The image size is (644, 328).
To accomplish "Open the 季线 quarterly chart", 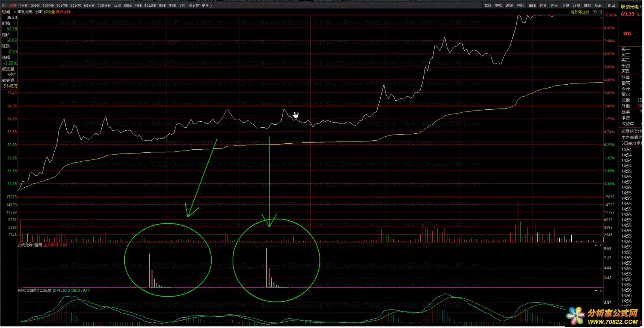I will coord(162,6).
